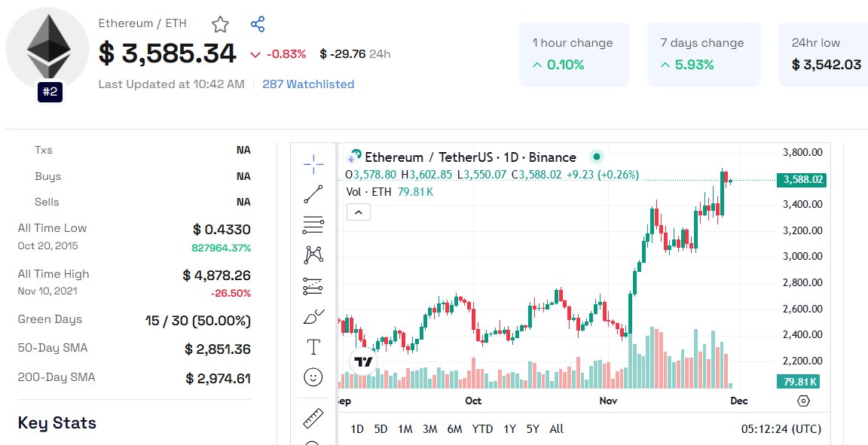868x445 pixels.
Task: Click the 24hr low card
Action: [x=823, y=54]
